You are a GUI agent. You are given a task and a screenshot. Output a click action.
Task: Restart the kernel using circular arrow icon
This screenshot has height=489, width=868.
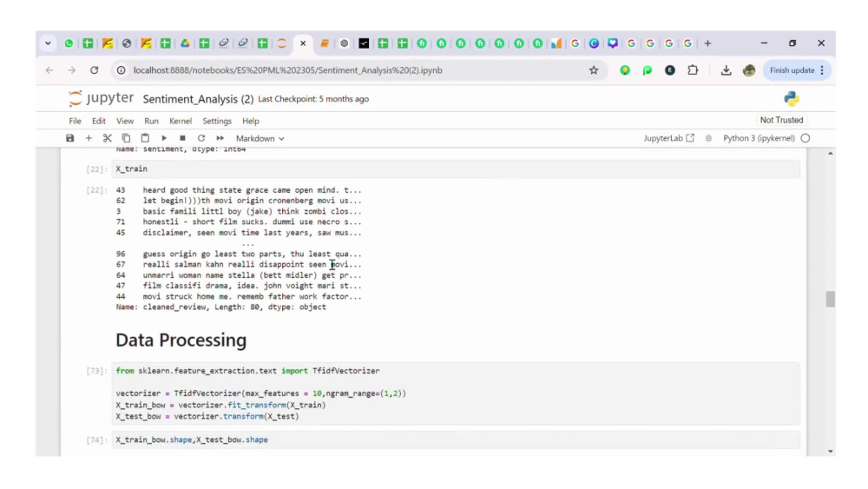click(x=201, y=138)
